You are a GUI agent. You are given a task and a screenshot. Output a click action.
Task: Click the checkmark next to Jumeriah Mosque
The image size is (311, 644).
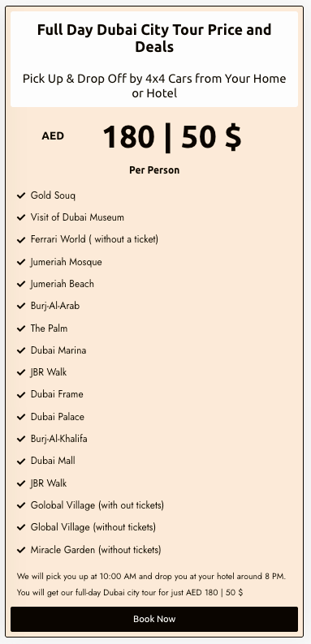tap(21, 262)
